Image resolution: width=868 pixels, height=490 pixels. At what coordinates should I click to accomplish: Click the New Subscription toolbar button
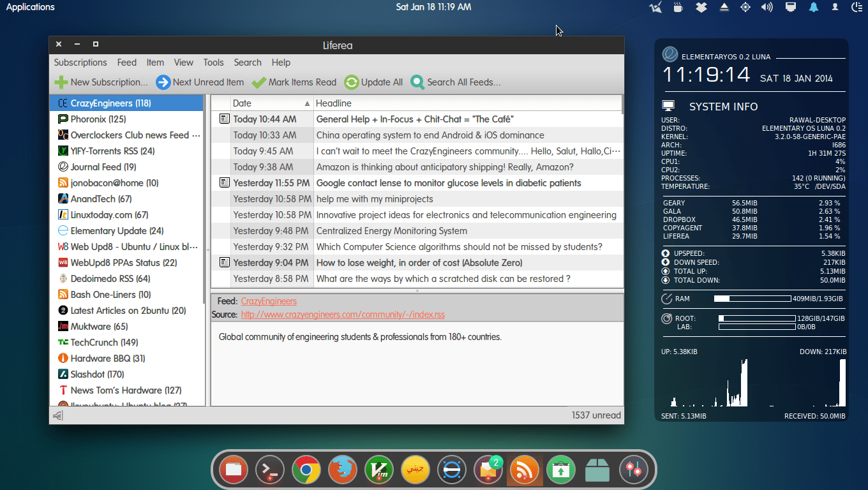[x=101, y=82]
